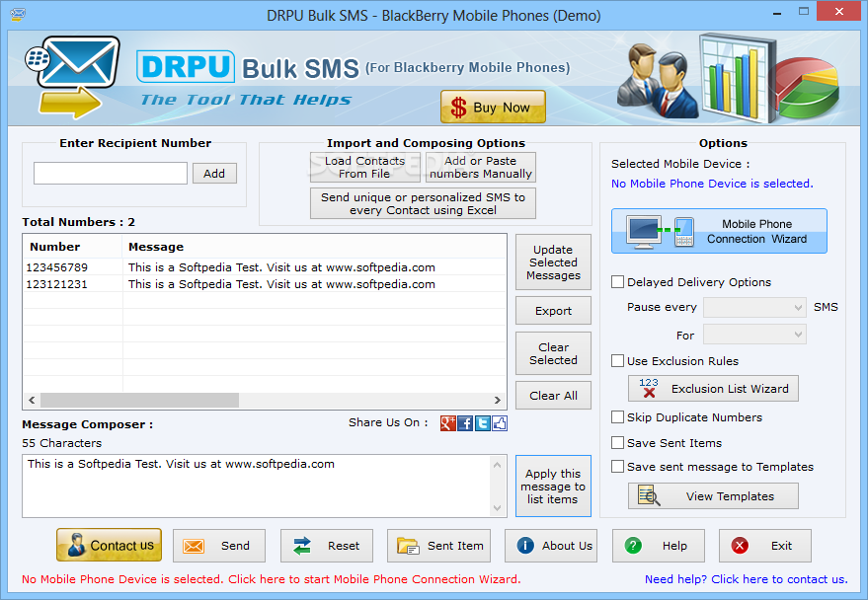Open the Sent Item folder button
Viewport: 868px width, 600px height.
tap(439, 546)
